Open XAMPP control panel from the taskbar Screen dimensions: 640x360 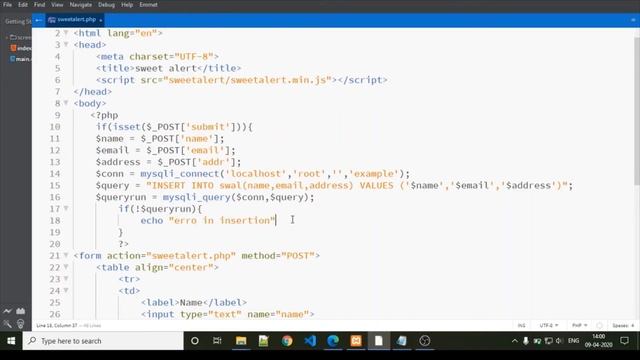click(356, 341)
